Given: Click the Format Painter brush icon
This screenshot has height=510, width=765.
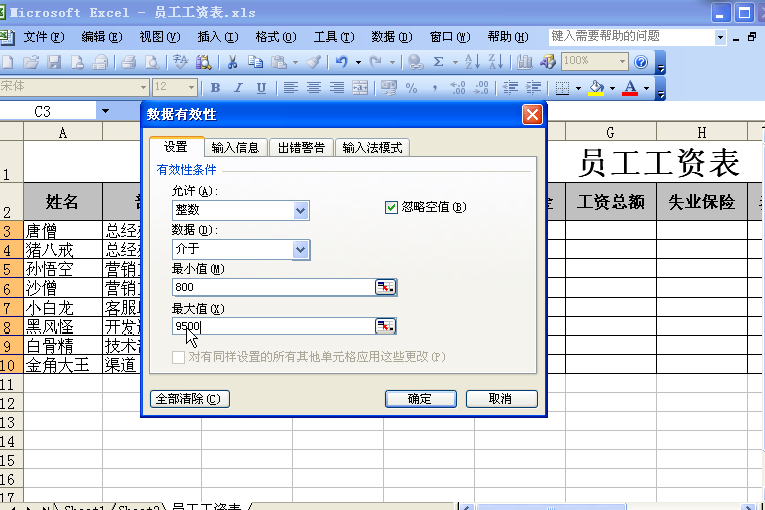Looking at the screenshot, I should click(x=313, y=62).
